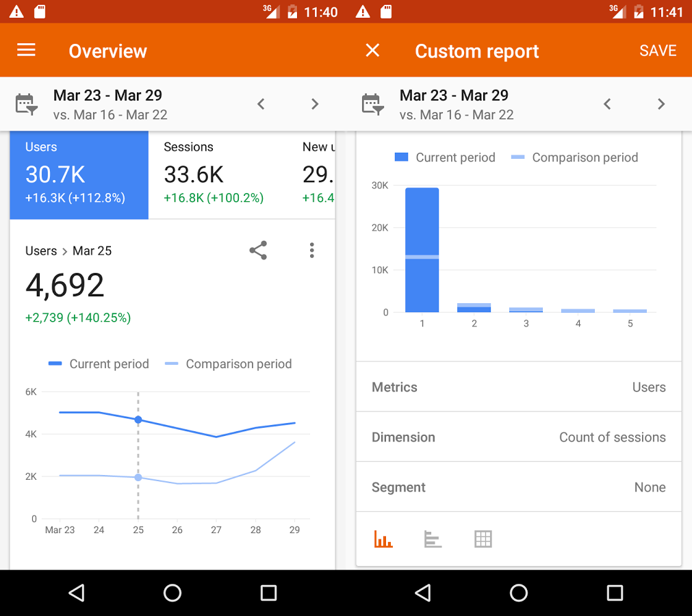Save the custom report
This screenshot has height=616, width=692.
[x=658, y=51]
